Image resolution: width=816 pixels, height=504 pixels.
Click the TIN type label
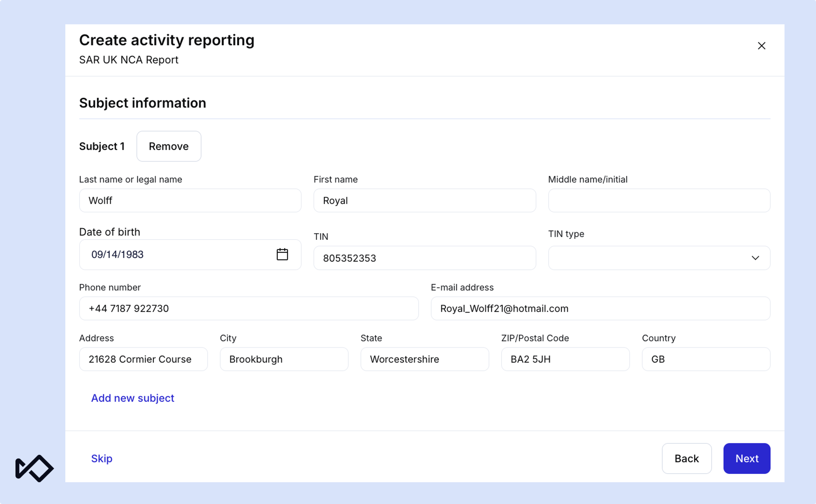coord(566,234)
